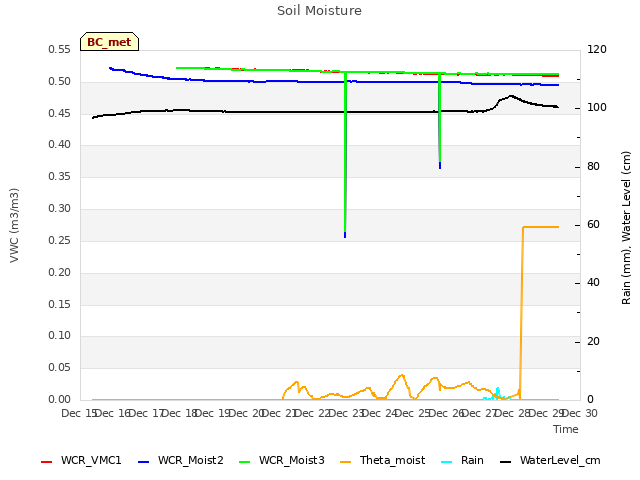The width and height of the screenshot is (640, 480).
Task: Click the green WCR_Moist3 legend swatch
Action: point(244,462)
